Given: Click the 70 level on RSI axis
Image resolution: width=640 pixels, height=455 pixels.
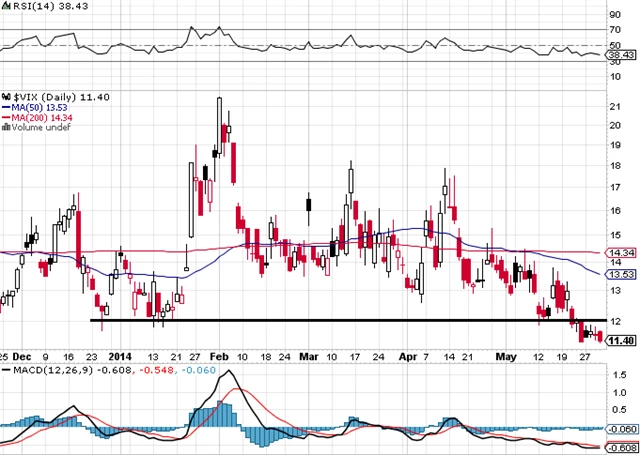Looking at the screenshot, I should pos(615,30).
